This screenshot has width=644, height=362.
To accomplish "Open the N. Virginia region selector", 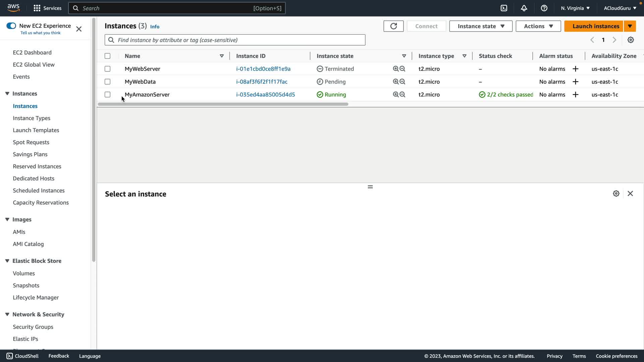I will pyautogui.click(x=575, y=8).
